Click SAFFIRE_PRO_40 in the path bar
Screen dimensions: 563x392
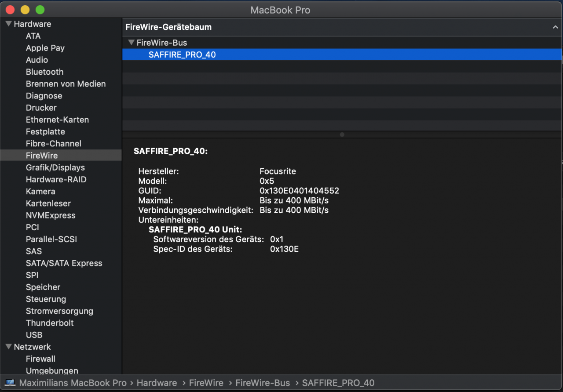coord(338,383)
